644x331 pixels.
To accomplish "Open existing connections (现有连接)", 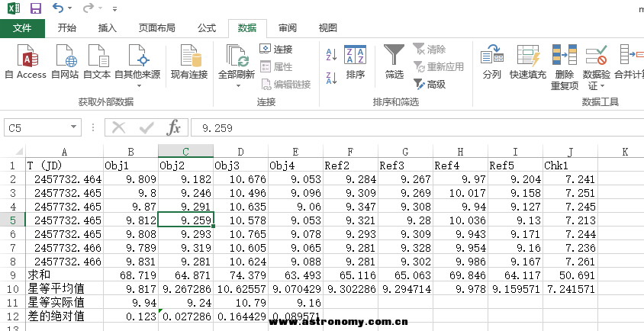I will 189,62.
